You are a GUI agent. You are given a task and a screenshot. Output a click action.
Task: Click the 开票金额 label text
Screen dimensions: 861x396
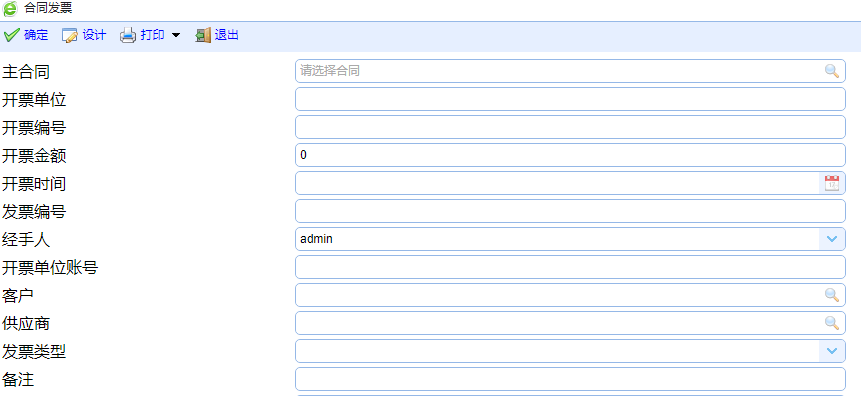click(x=34, y=155)
